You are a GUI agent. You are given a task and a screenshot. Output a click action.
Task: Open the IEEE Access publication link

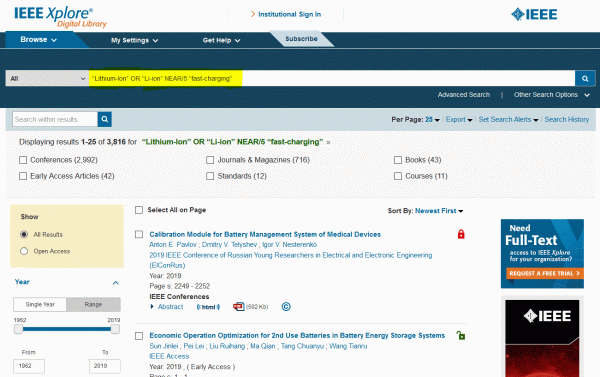click(169, 356)
